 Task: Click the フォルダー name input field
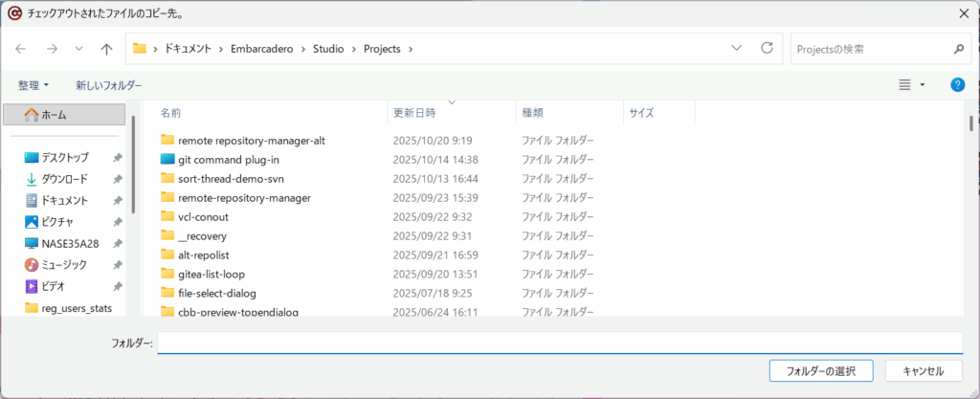tap(559, 343)
